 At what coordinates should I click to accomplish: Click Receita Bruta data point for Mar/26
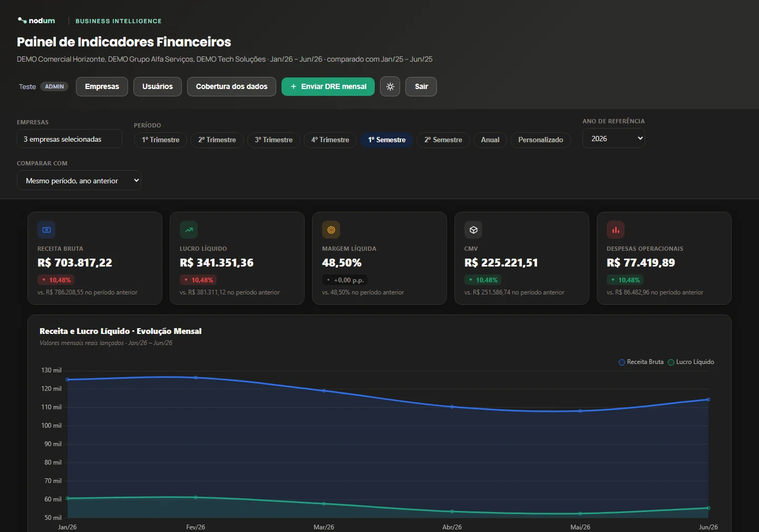click(x=324, y=391)
